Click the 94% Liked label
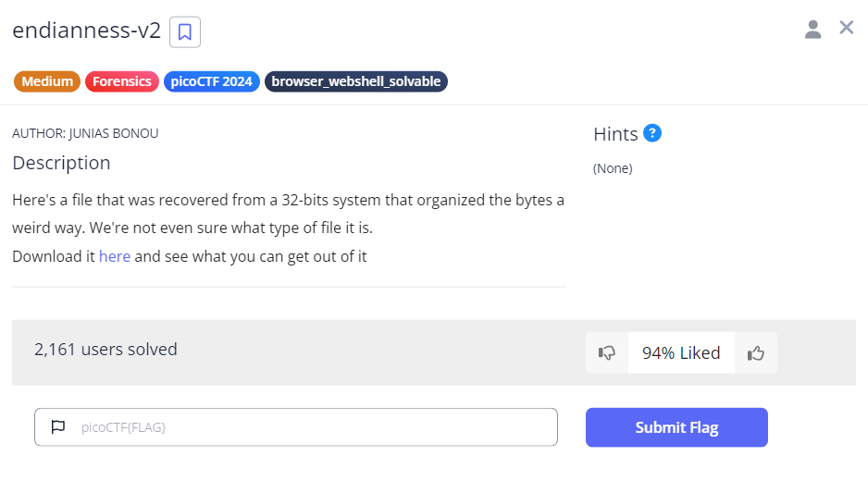This screenshot has height=481, width=868. 681,352
